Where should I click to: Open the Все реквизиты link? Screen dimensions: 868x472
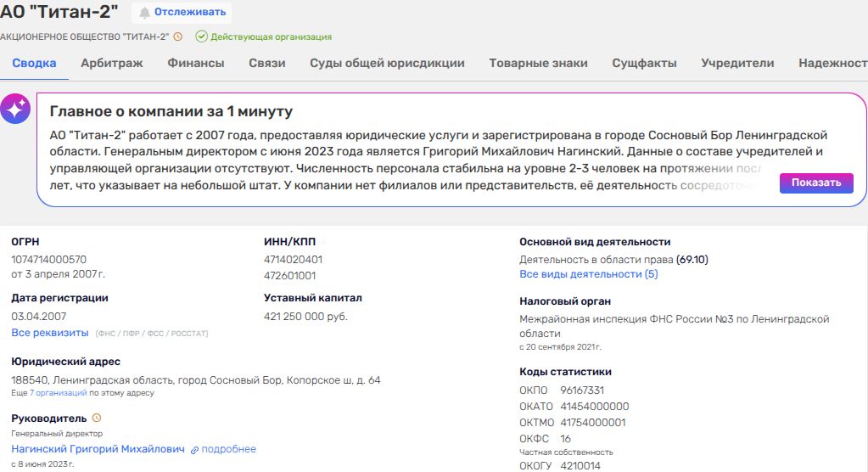(x=50, y=333)
